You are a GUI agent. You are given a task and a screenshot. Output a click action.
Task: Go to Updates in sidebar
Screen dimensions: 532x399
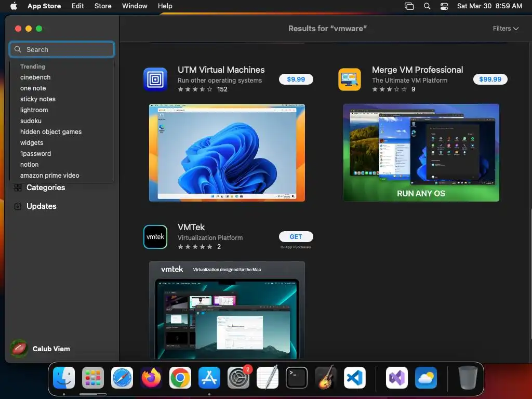pos(42,206)
